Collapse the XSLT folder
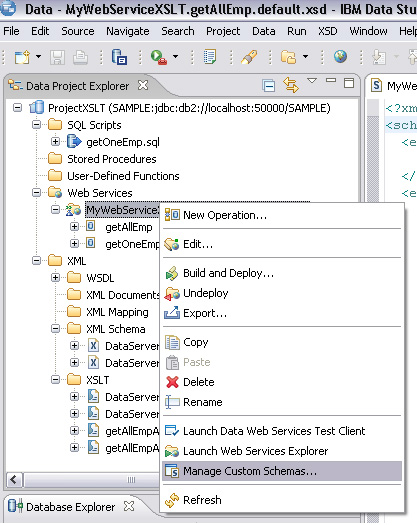 click(x=55, y=380)
